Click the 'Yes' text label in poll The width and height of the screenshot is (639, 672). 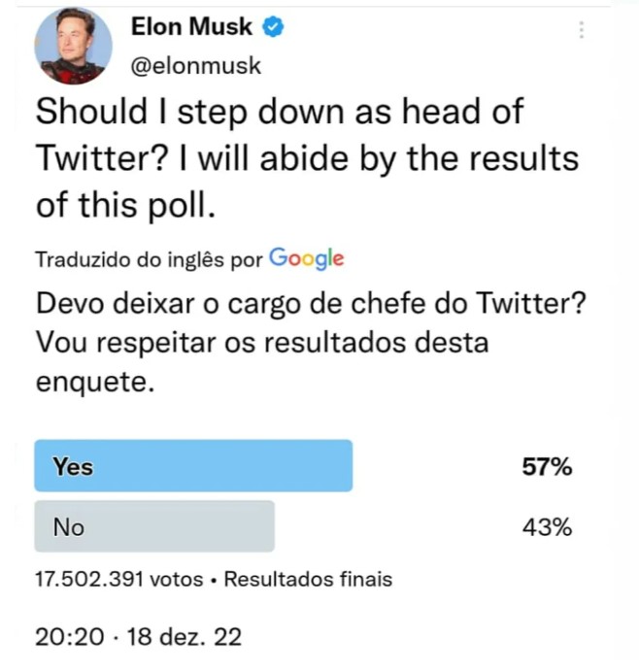click(74, 467)
